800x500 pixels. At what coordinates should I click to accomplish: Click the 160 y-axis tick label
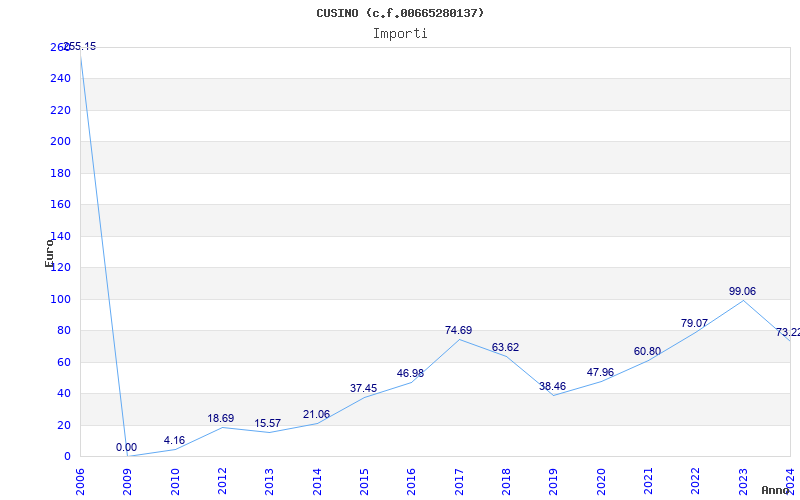pos(60,205)
